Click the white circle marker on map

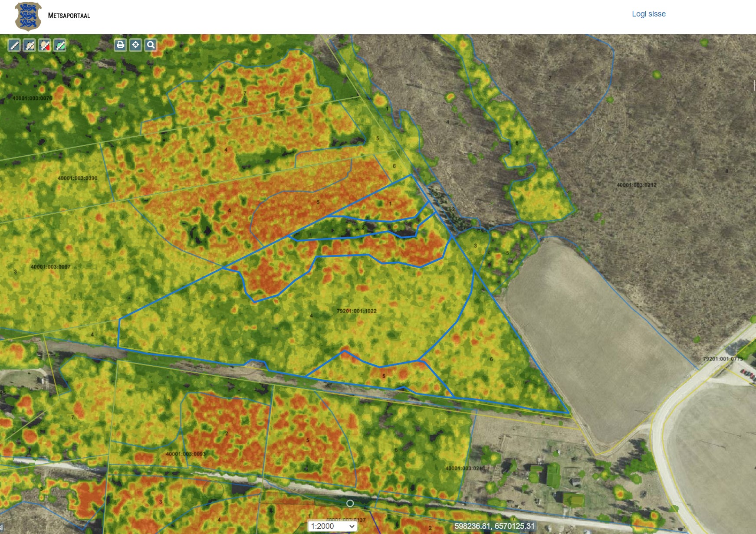[350, 503]
